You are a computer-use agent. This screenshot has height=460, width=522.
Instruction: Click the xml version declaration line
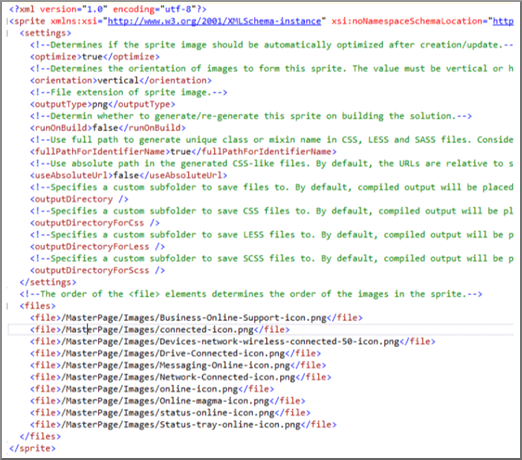(108, 9)
